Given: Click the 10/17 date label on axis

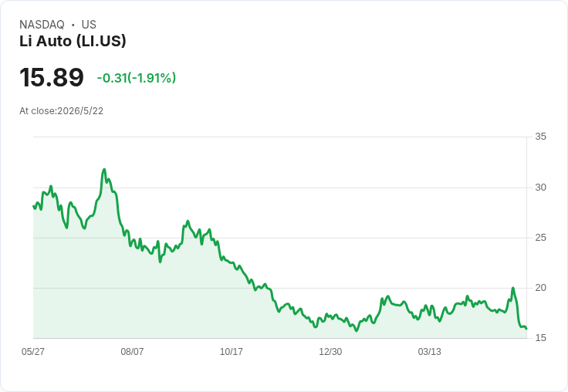Looking at the screenshot, I should 231,351.
